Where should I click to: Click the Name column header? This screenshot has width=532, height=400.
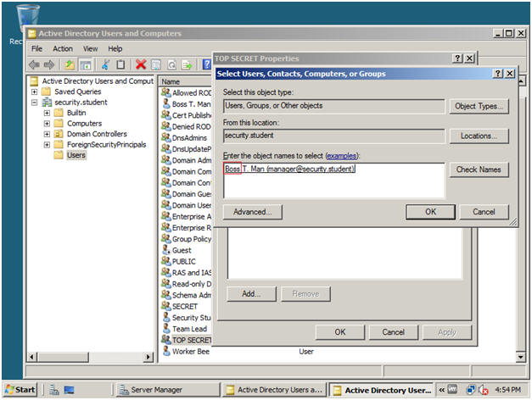186,81
